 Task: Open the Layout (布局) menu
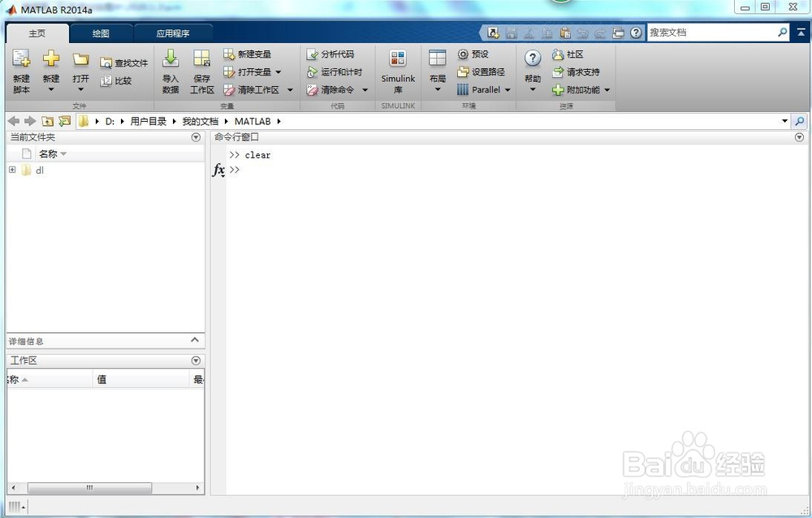pyautogui.click(x=438, y=71)
